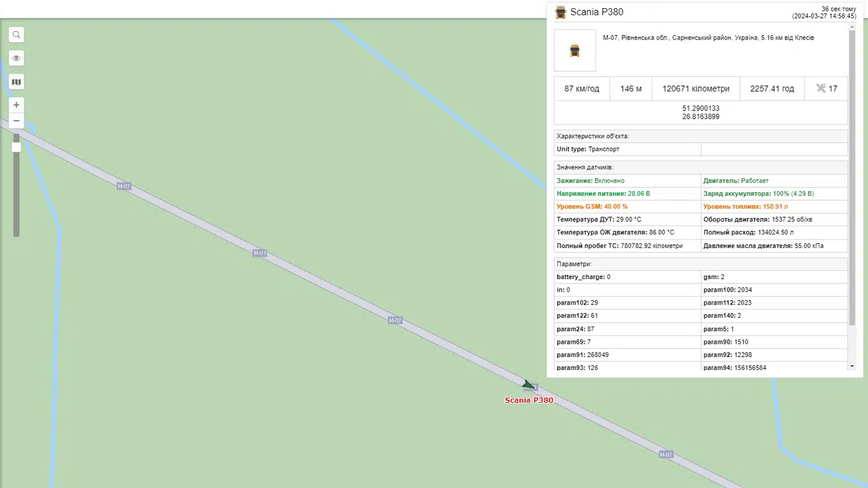Click the gsm: 2 parameter
Image resolution: width=868 pixels, height=488 pixels.
[774, 277]
